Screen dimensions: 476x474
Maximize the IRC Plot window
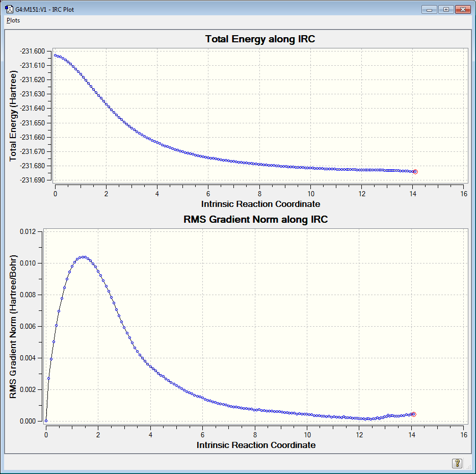(446, 9)
